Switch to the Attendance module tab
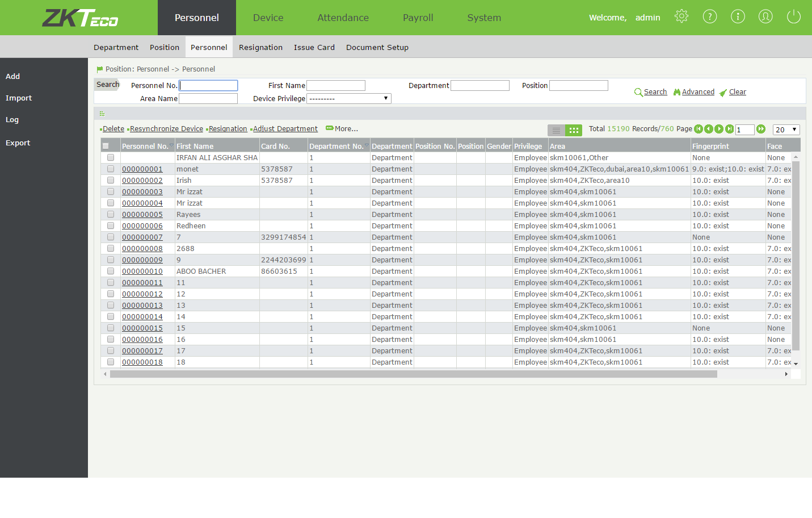 click(343, 18)
